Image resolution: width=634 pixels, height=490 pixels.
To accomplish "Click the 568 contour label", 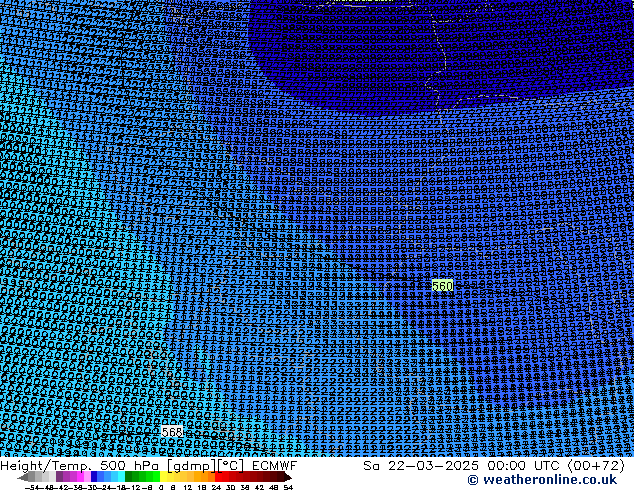I will 172,432.
